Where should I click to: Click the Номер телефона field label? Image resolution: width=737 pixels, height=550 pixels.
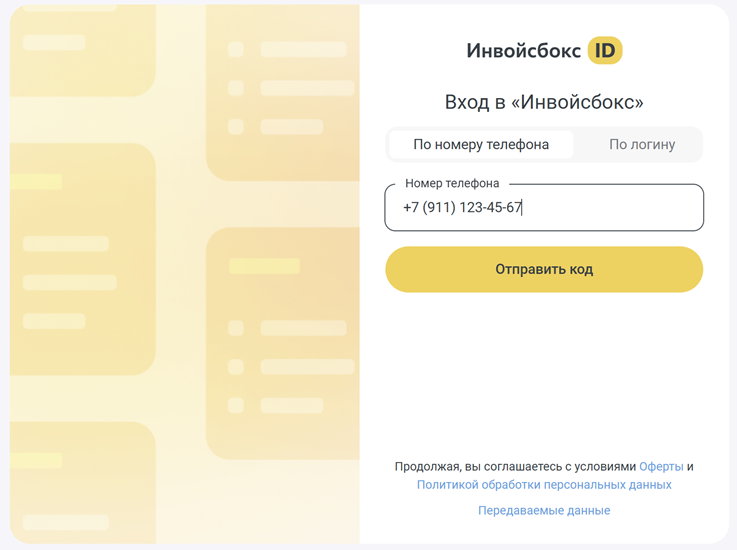pyautogui.click(x=452, y=183)
